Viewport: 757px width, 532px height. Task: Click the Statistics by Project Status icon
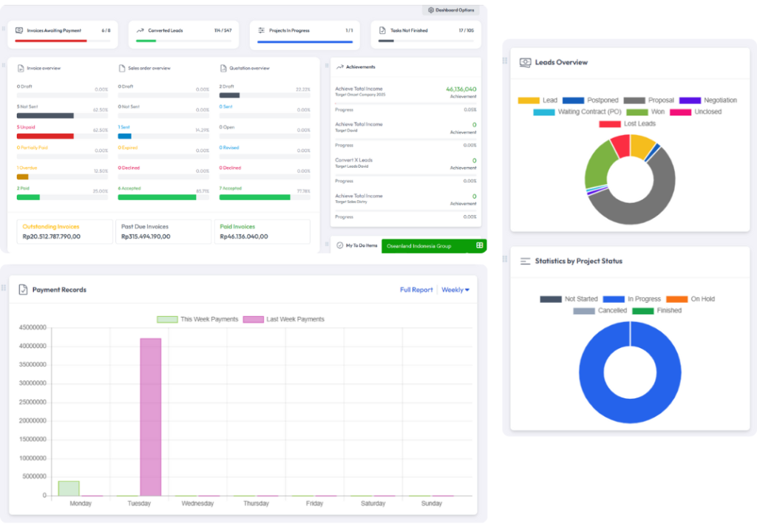click(525, 261)
